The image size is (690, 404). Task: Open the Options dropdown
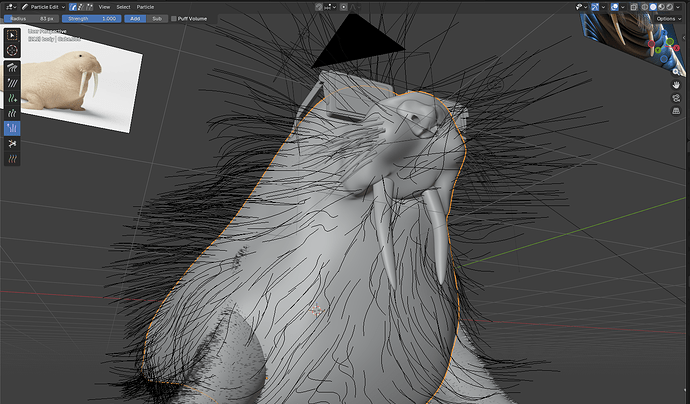[x=668, y=18]
